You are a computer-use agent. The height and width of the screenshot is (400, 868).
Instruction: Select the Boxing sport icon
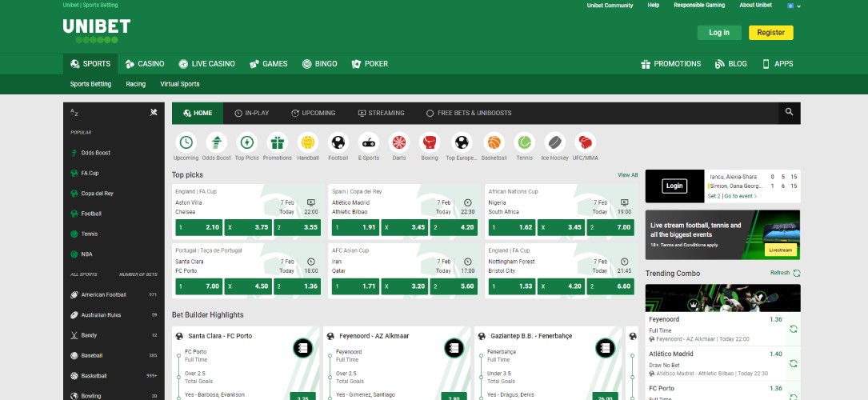pyautogui.click(x=430, y=142)
